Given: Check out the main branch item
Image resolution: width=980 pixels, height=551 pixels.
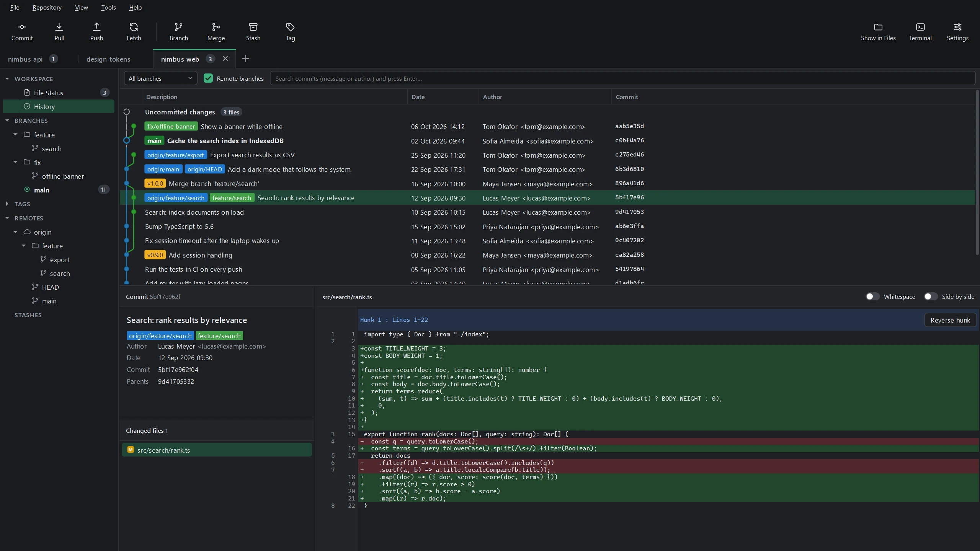Looking at the screenshot, I should [x=59, y=190].
